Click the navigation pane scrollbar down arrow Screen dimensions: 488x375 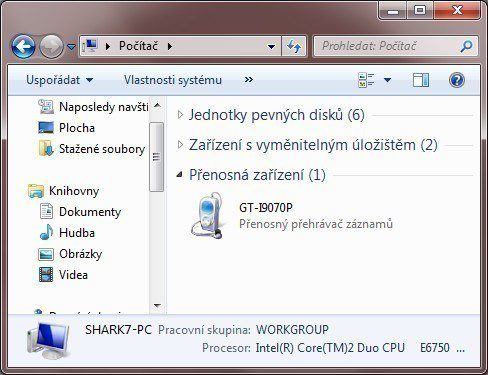pyautogui.click(x=157, y=305)
